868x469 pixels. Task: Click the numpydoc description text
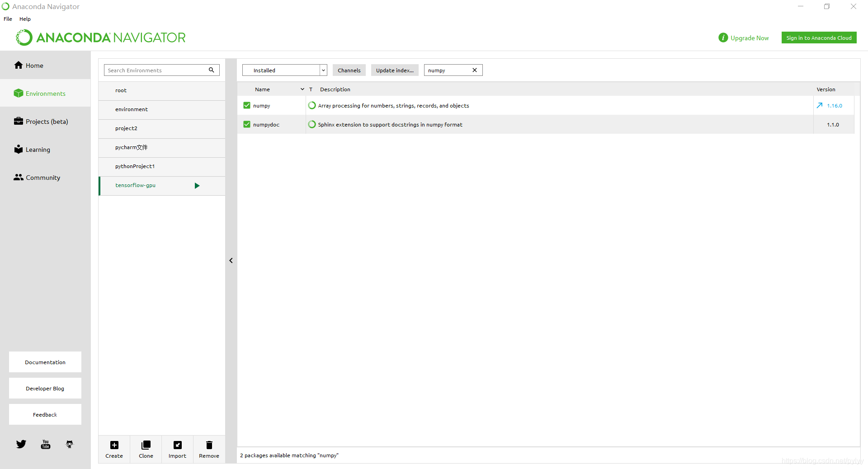point(390,125)
